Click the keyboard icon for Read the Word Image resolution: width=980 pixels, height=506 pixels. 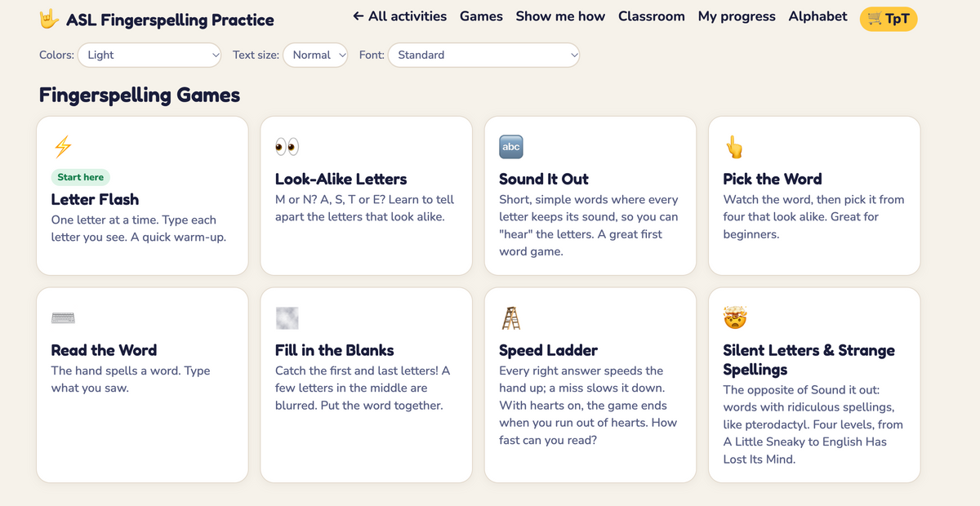(63, 318)
